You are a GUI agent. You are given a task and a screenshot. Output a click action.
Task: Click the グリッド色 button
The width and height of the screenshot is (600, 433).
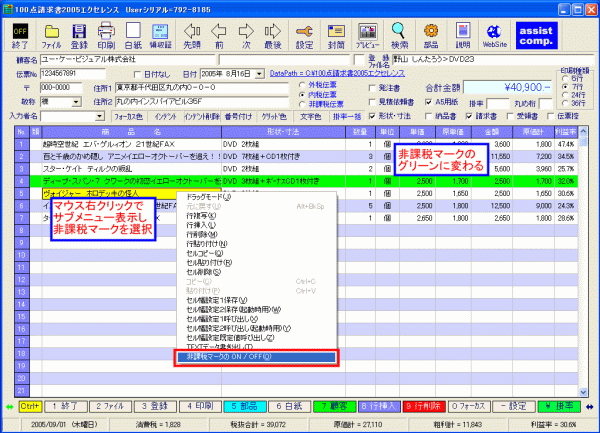coord(274,116)
